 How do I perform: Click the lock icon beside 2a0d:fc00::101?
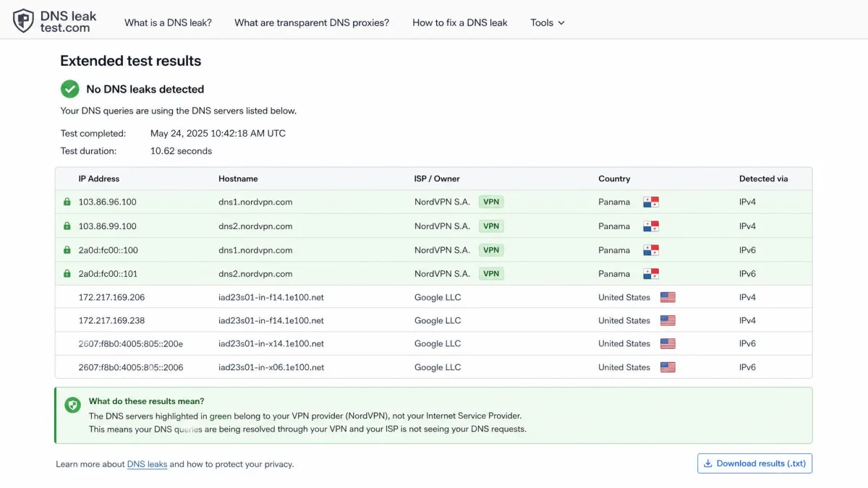pos(67,274)
